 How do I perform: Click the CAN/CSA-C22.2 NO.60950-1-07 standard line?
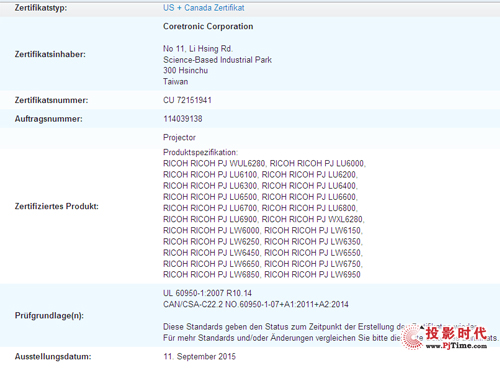(256, 304)
